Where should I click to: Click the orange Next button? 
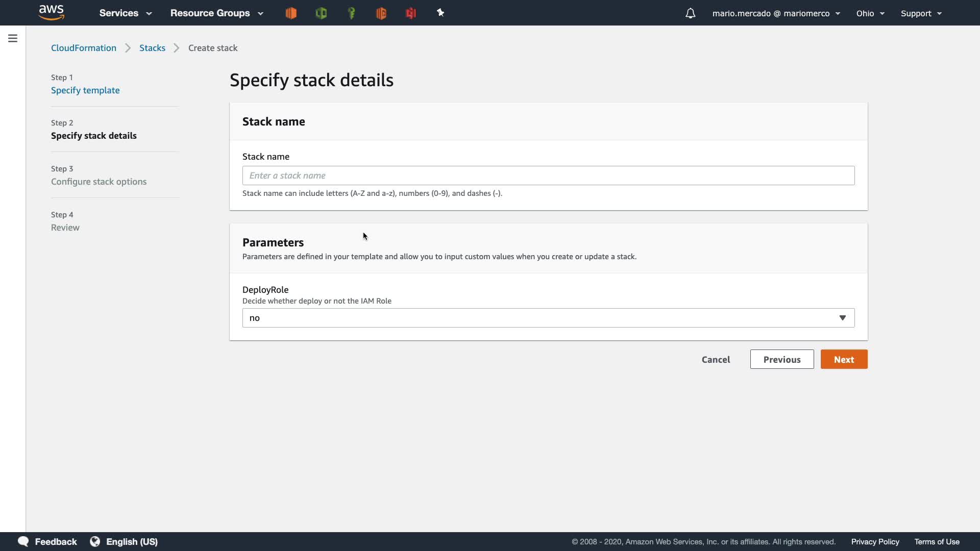pos(844,359)
